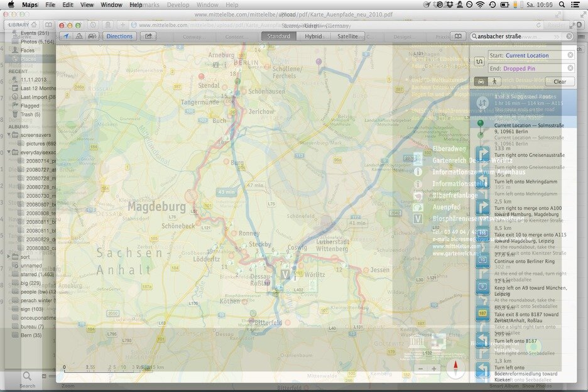Viewport: 588px width, 392px height.
Task: Open the Edit menu
Action: pos(67,5)
